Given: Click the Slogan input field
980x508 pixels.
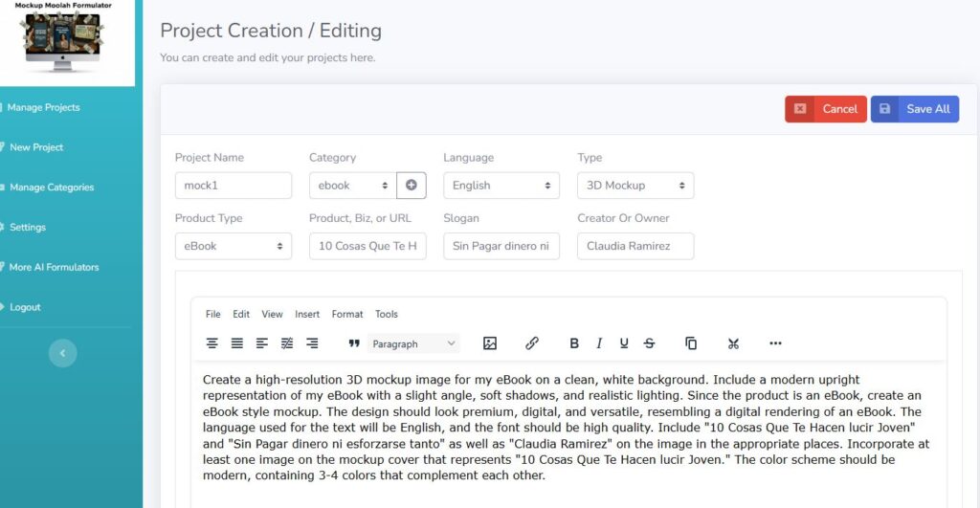Looking at the screenshot, I should click(x=501, y=246).
